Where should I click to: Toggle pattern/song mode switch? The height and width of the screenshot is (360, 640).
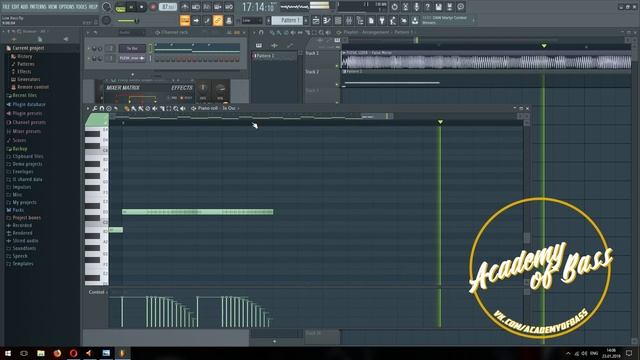pos(120,7)
